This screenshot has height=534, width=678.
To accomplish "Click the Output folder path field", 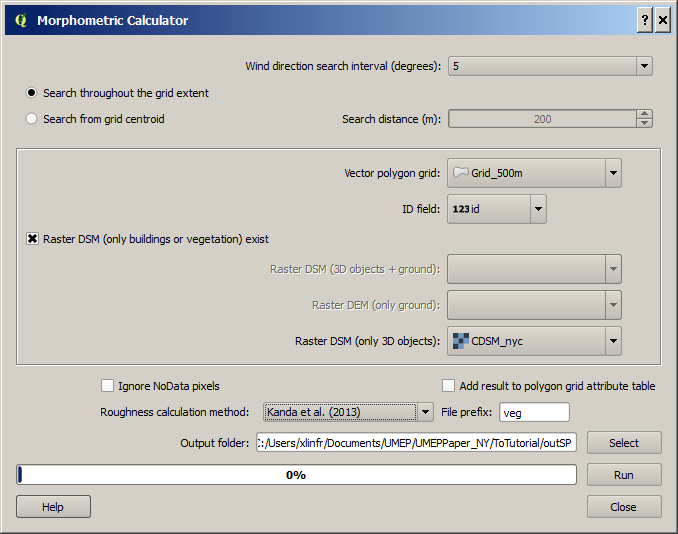I will (416, 443).
